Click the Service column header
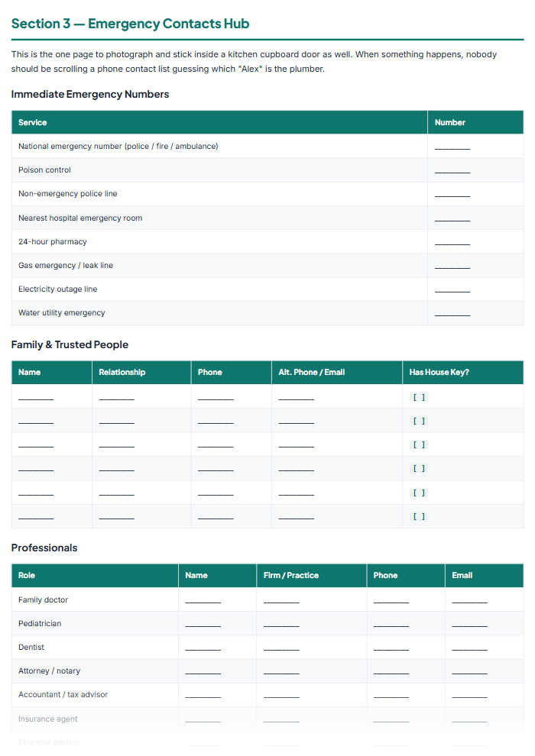Viewport: 535px width, 756px height. tap(32, 122)
